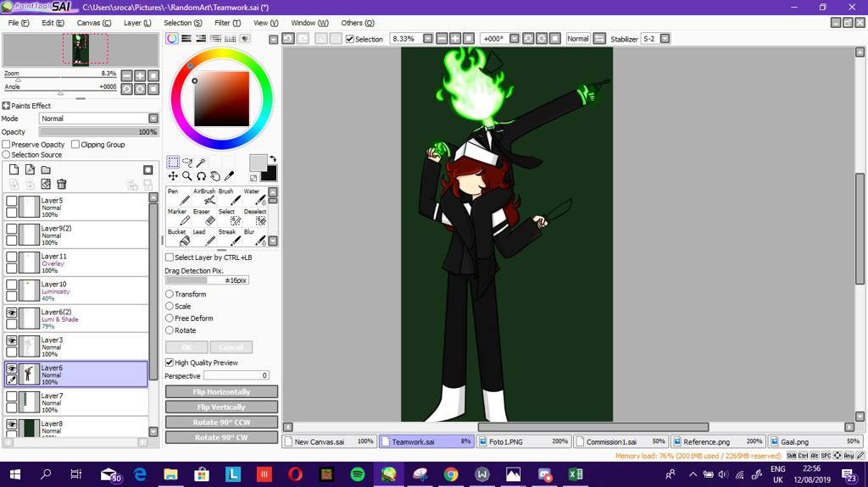Hide Layer3 using its eye icon
The width and height of the screenshot is (868, 487).
12,340
